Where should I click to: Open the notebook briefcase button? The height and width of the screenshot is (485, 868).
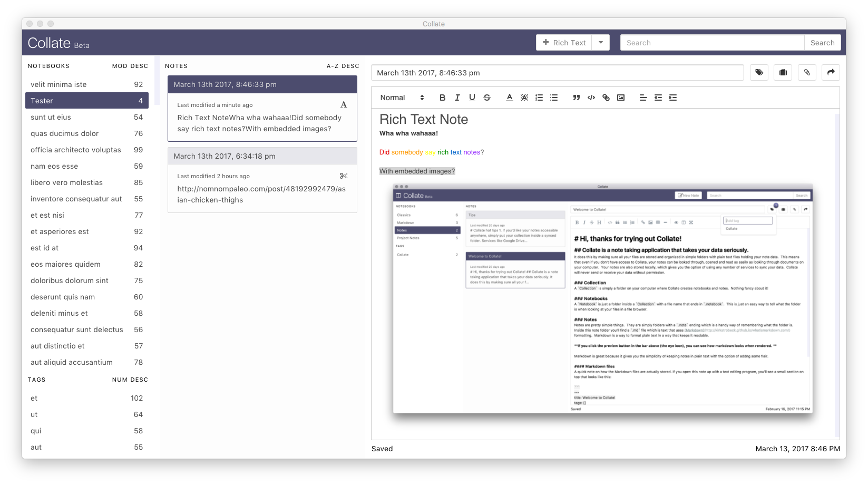click(783, 73)
